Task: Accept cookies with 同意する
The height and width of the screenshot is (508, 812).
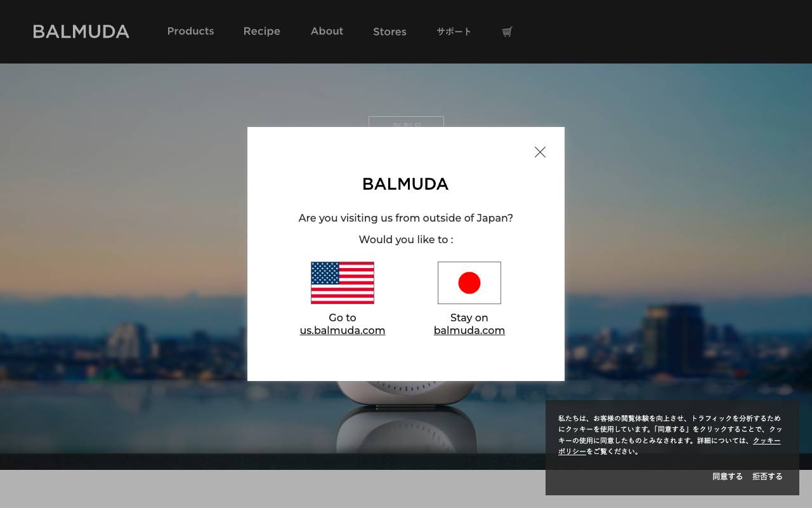Action: point(727,476)
